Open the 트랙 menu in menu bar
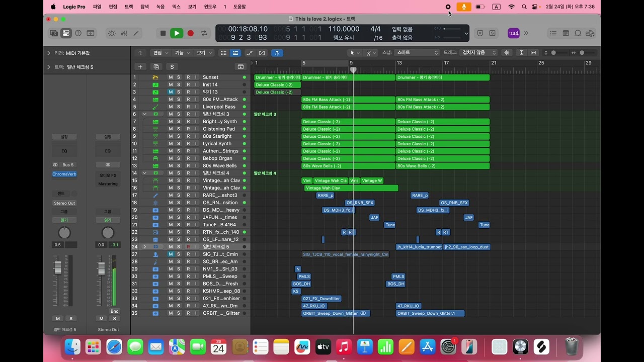Viewport: 644px width, 362px height. click(129, 7)
